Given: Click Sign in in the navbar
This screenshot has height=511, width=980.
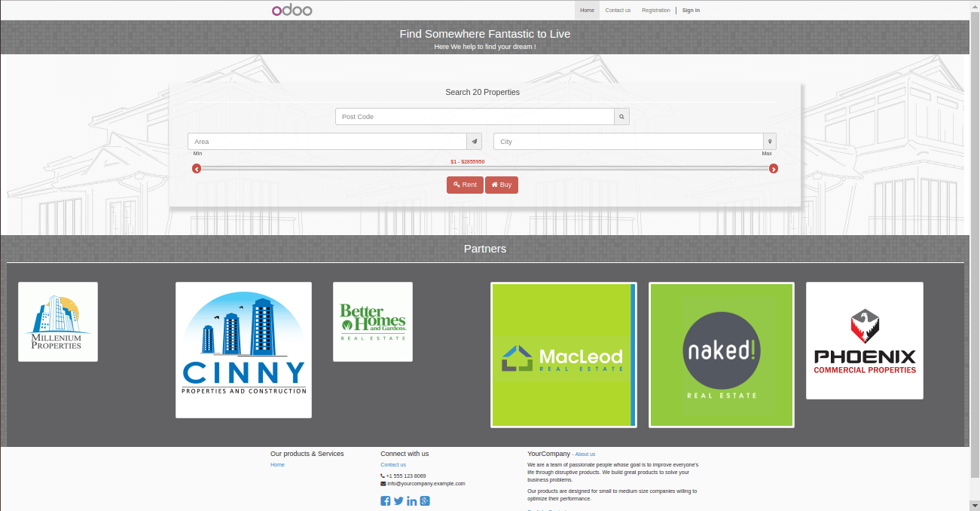Looking at the screenshot, I should [691, 10].
